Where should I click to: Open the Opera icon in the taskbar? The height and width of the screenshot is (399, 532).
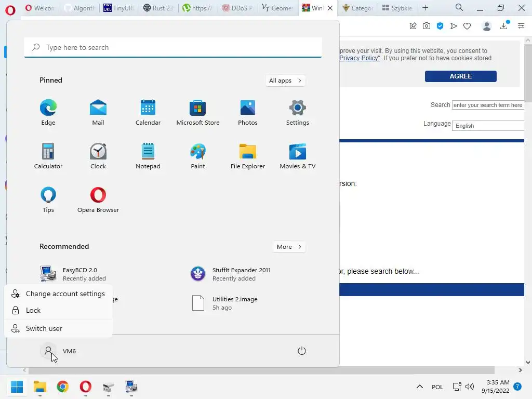pyautogui.click(x=86, y=387)
